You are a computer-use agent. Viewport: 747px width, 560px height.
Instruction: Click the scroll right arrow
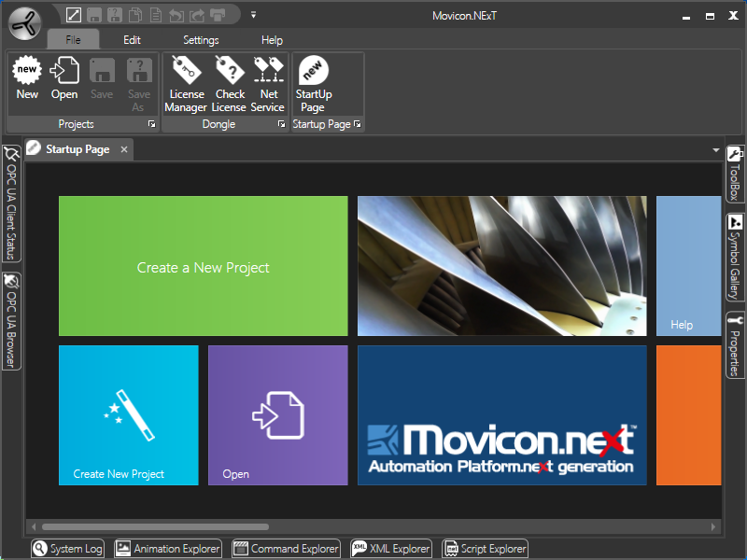coord(713,526)
